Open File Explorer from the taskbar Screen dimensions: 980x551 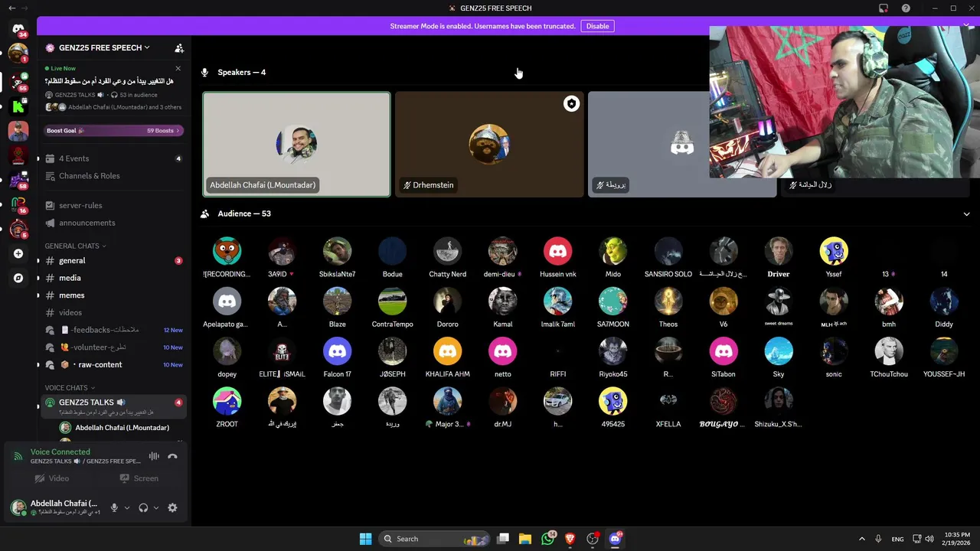point(525,539)
